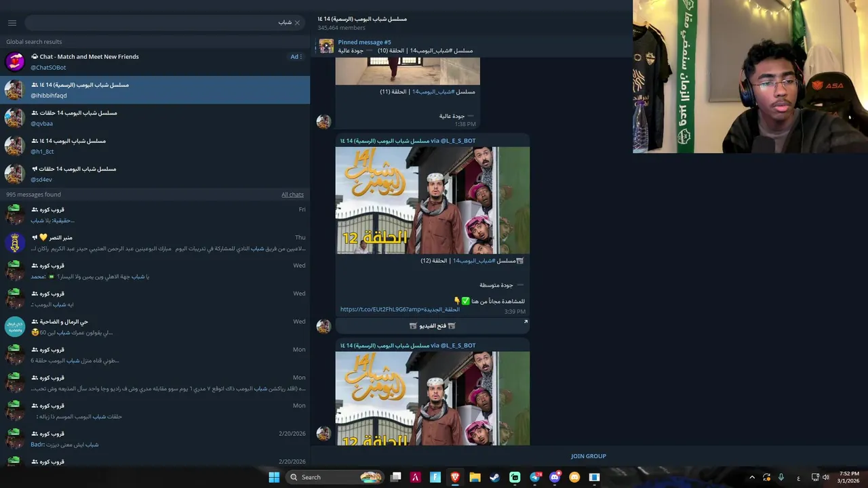Open the 2/20/2026 message mentioning Badr
This screenshot has width=868, height=488.
[155, 439]
